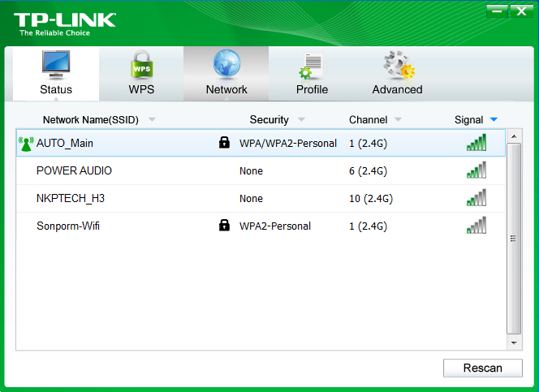
Task: Close the TP-LINK utility window
Action: pyautogui.click(x=521, y=11)
